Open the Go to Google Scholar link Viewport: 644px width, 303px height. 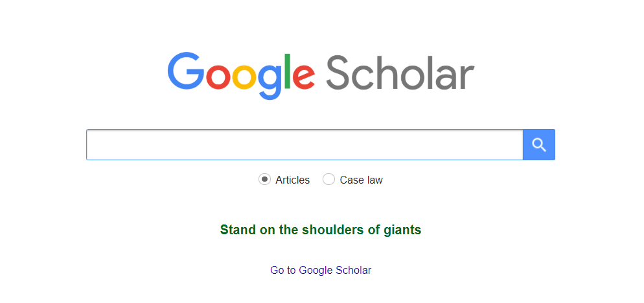coord(321,270)
